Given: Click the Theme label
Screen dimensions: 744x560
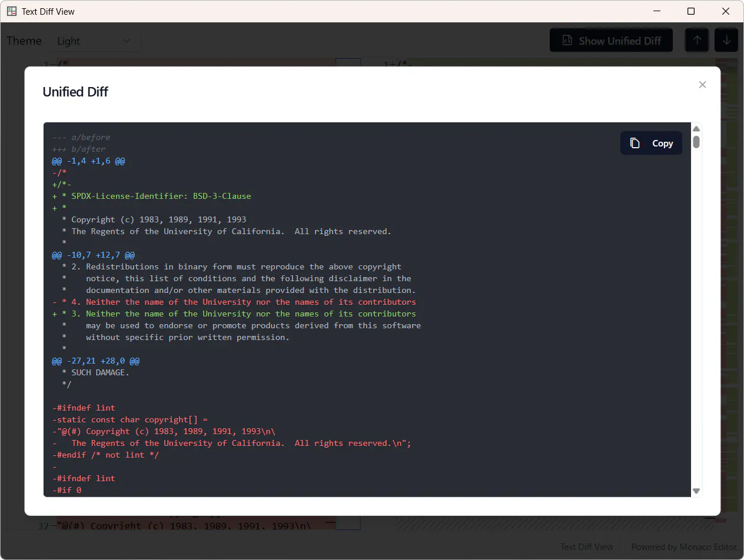Looking at the screenshot, I should click(24, 41).
